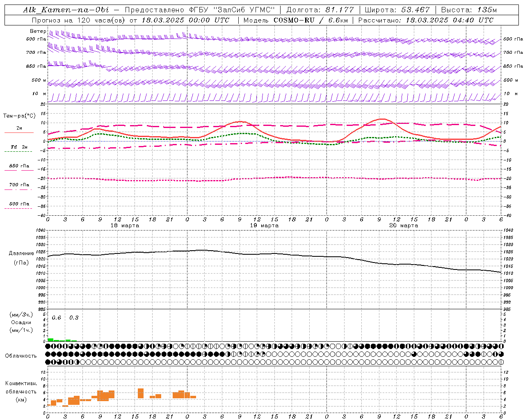Click the 10 м wind level label on the left
Viewport: 525px width, 420px height.
(x=39, y=94)
